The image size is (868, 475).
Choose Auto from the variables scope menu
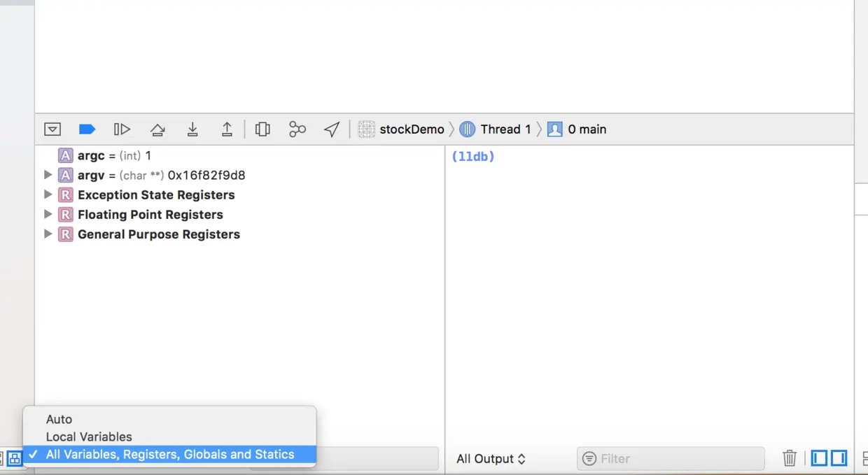[169, 419]
